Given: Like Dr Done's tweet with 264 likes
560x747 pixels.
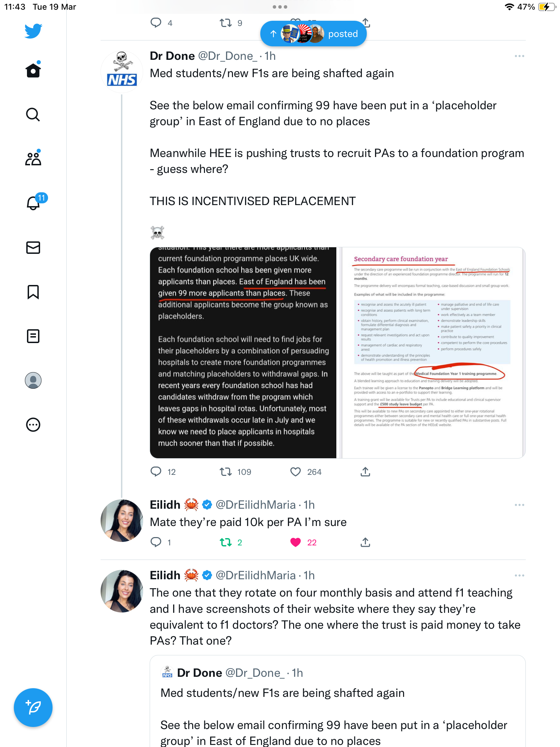Looking at the screenshot, I should click(296, 472).
